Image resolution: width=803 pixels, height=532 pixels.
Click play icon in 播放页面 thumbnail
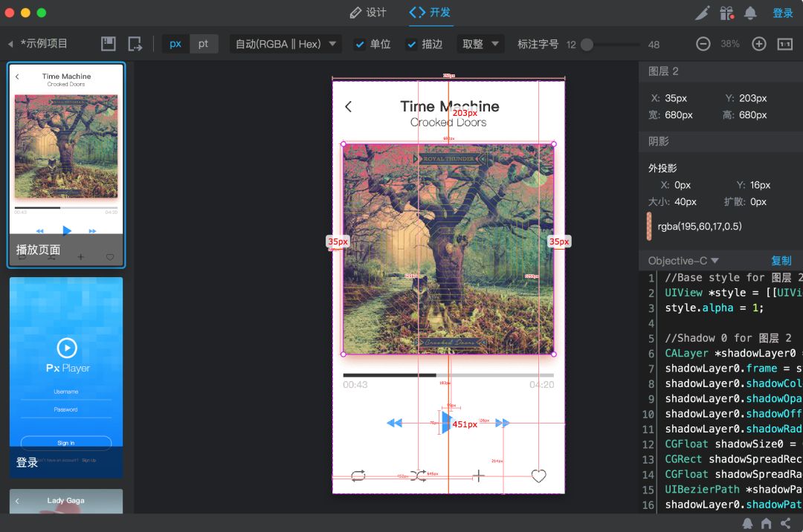(x=67, y=230)
